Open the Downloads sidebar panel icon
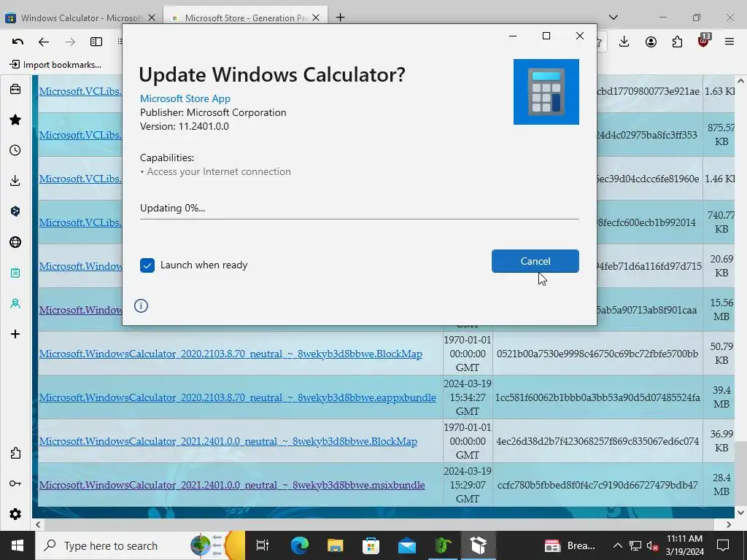 tap(15, 181)
